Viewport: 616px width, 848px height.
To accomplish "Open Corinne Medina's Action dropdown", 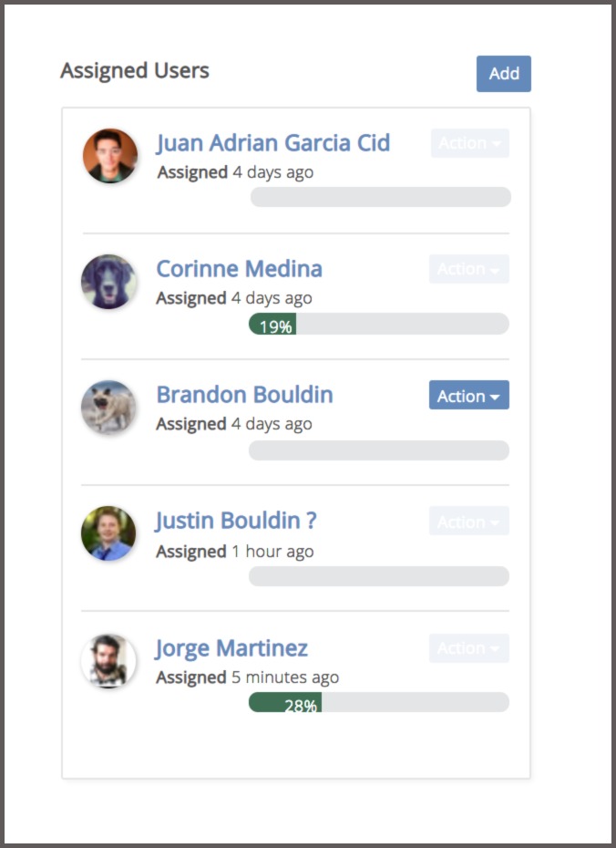I will tap(469, 269).
